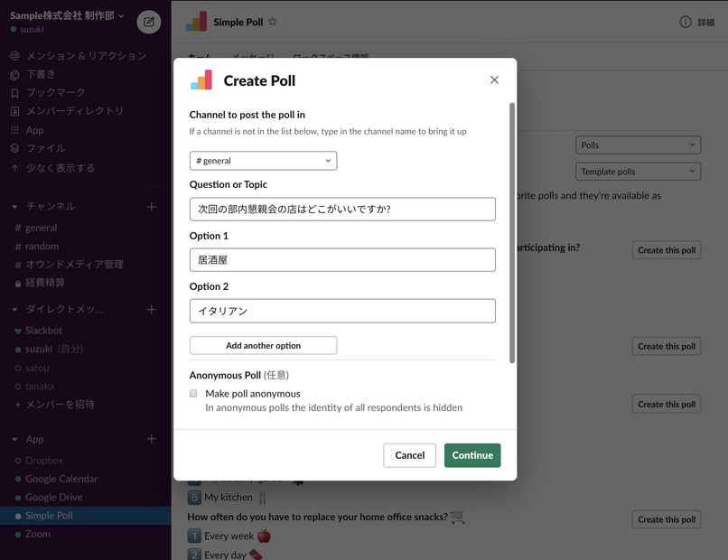Close the Create Poll dialog
728x560 pixels.
click(494, 80)
